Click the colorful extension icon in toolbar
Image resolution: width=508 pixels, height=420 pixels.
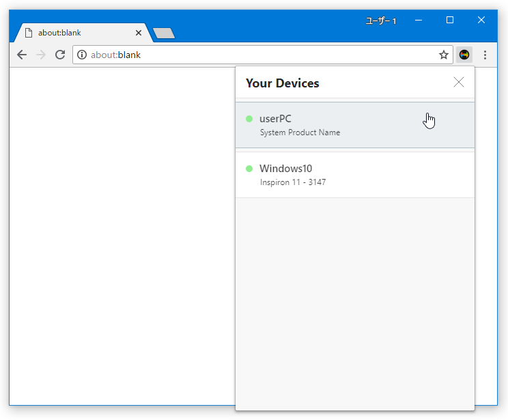click(x=464, y=55)
